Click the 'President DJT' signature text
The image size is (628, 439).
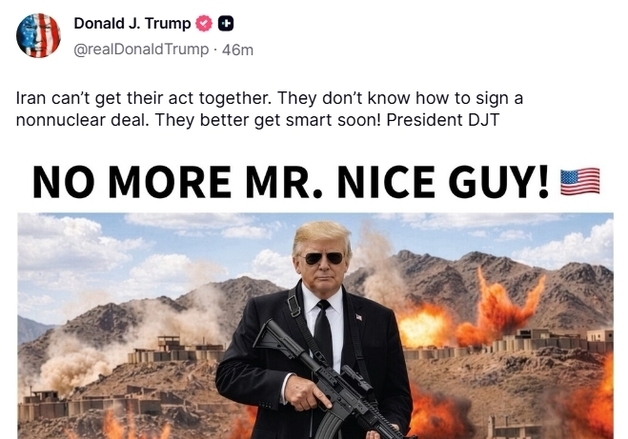coord(443,120)
